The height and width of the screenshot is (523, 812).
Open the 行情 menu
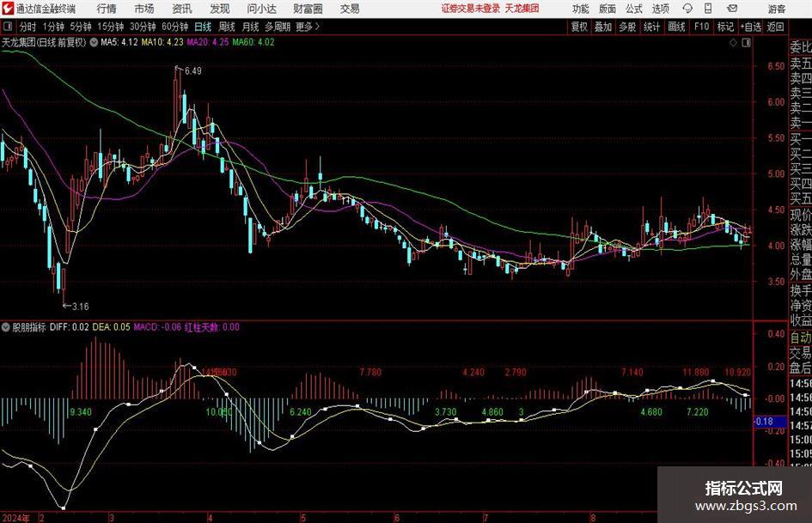coord(107,9)
